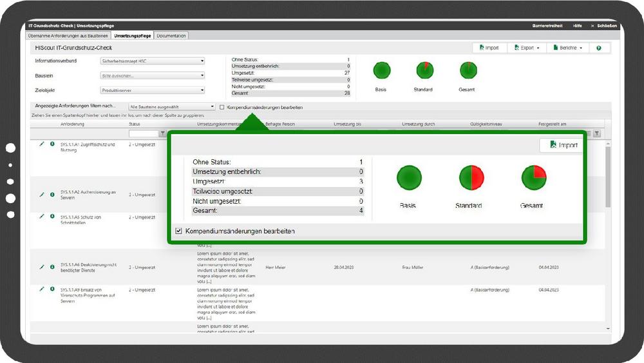644x363 pixels.
Task: Open the Baustein selection dropdown
Action: pos(153,75)
